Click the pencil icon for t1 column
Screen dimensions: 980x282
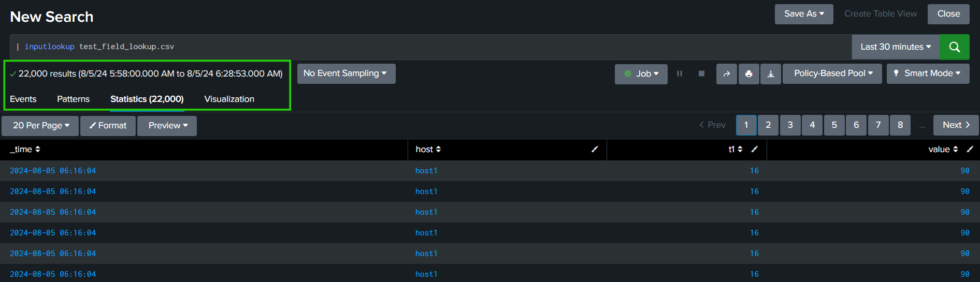pos(755,149)
